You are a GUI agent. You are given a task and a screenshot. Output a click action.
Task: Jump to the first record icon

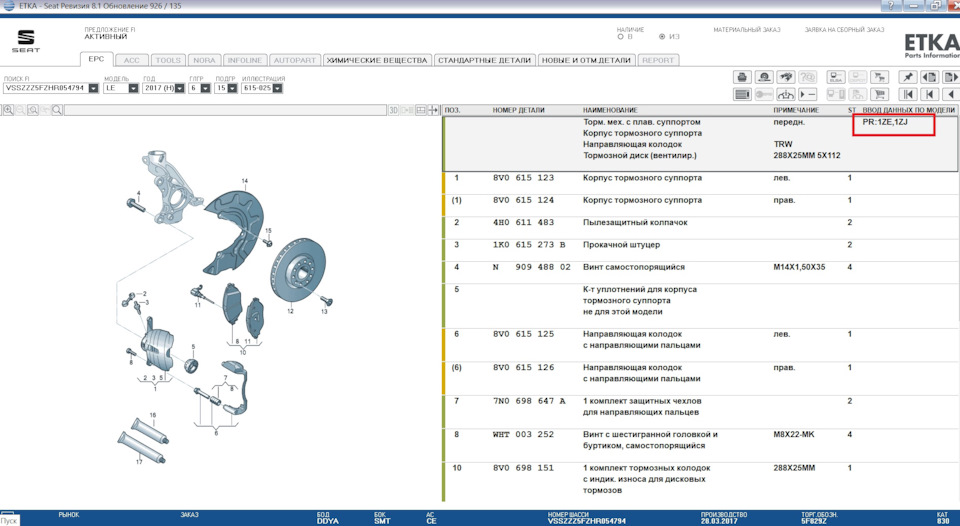907,94
